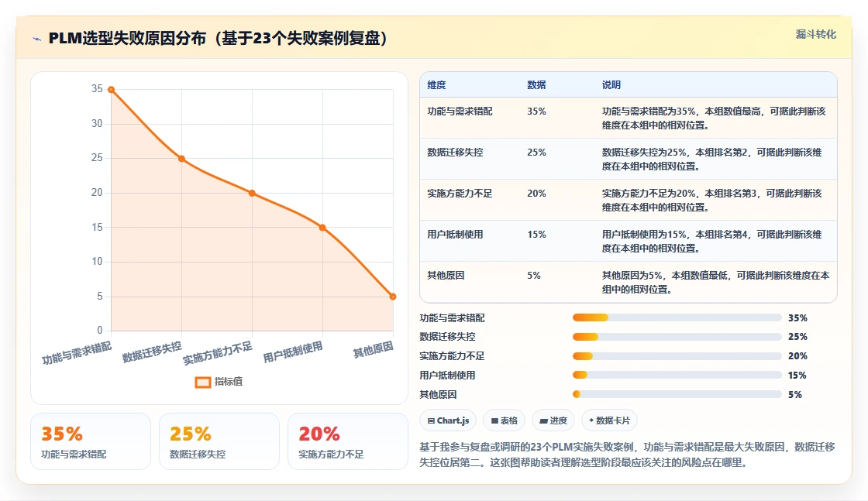Click the PLM选型失败原因分布 title text
The width and height of the screenshot is (868, 501).
[218, 38]
